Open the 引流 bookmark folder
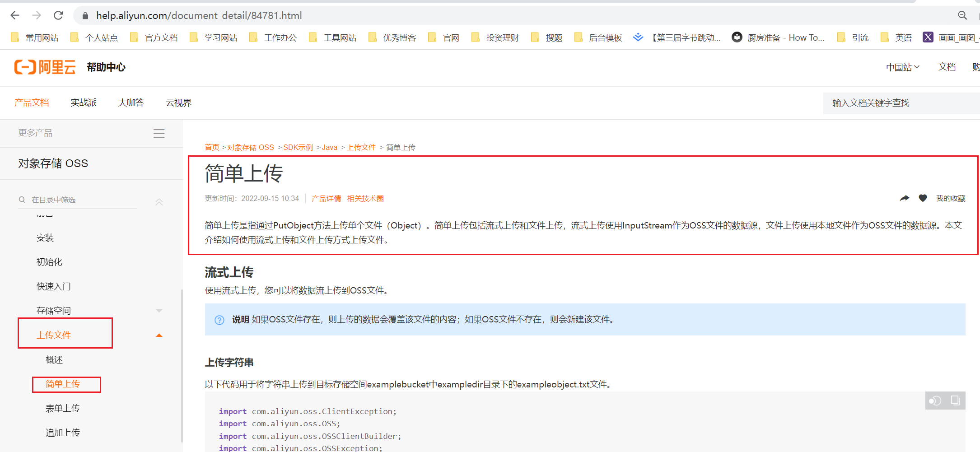The image size is (980, 452). pyautogui.click(x=853, y=37)
